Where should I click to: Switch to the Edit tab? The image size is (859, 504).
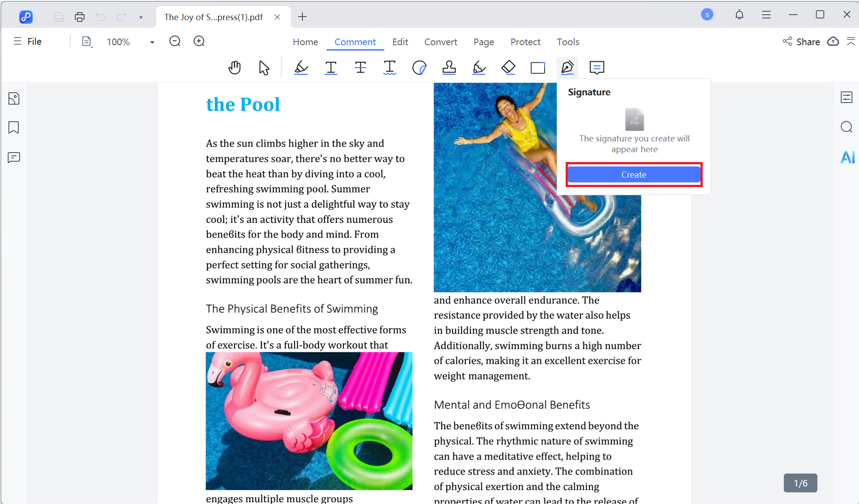click(399, 42)
